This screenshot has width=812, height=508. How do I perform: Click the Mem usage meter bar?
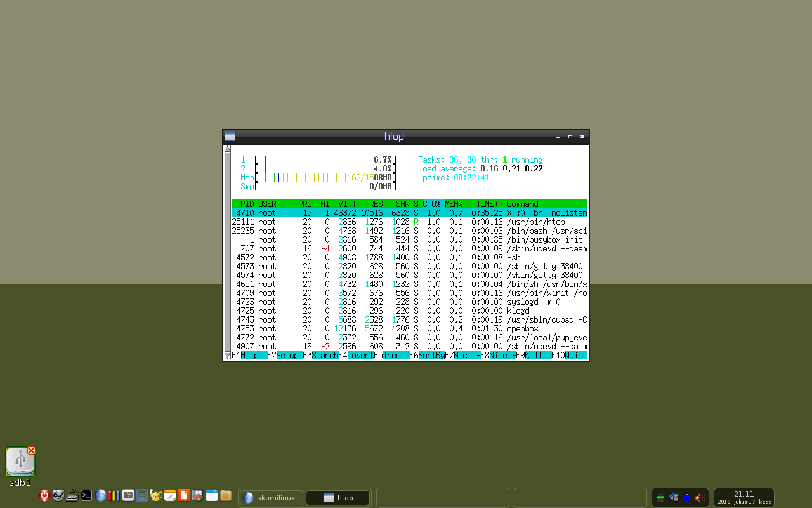point(318,178)
